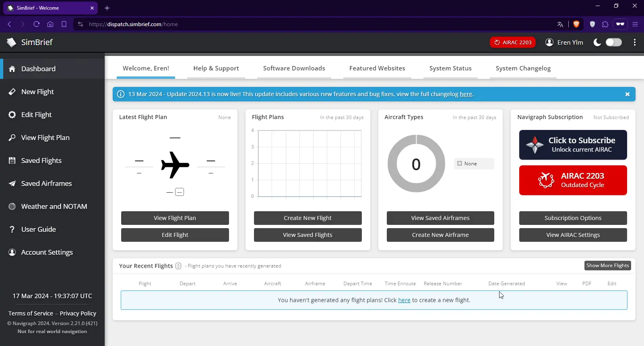This screenshot has width=644, height=346.
Task: Click the Brave shields lion icon
Action: click(576, 24)
